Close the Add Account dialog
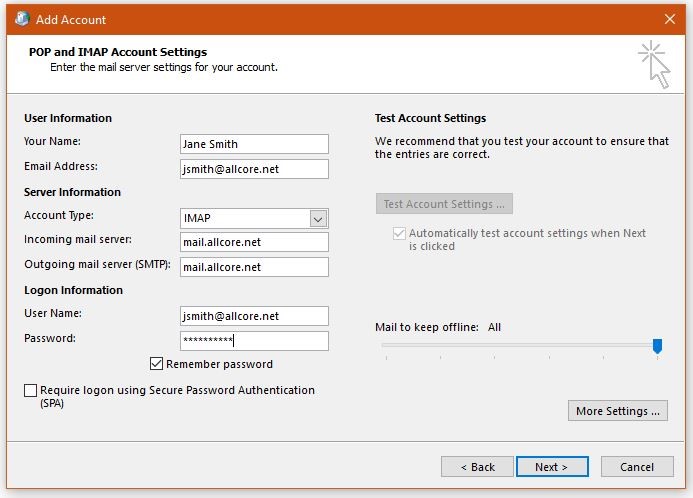This screenshot has height=498, width=693. click(669, 19)
